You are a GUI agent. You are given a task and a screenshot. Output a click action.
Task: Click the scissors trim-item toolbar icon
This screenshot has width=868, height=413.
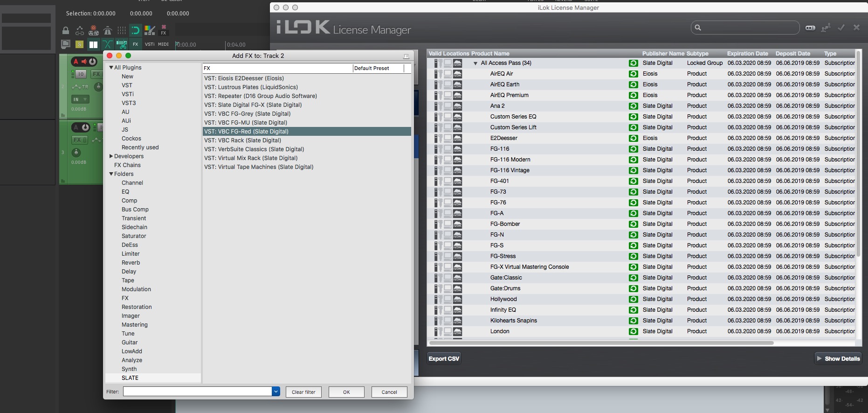pyautogui.click(x=122, y=44)
